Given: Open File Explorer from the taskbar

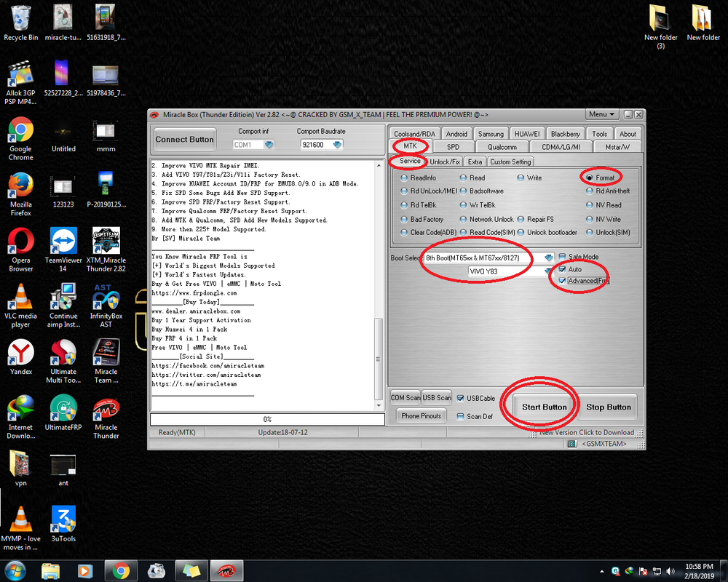Looking at the screenshot, I should (x=50, y=570).
